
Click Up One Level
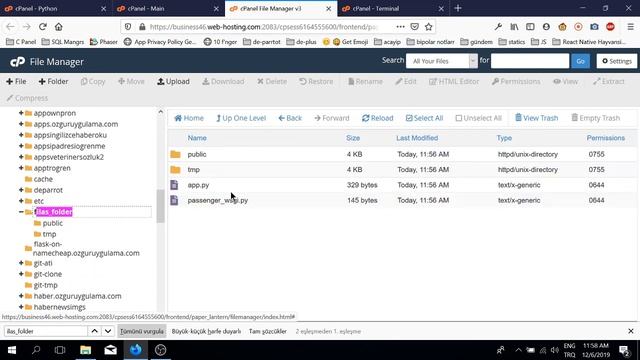pyautogui.click(x=241, y=118)
